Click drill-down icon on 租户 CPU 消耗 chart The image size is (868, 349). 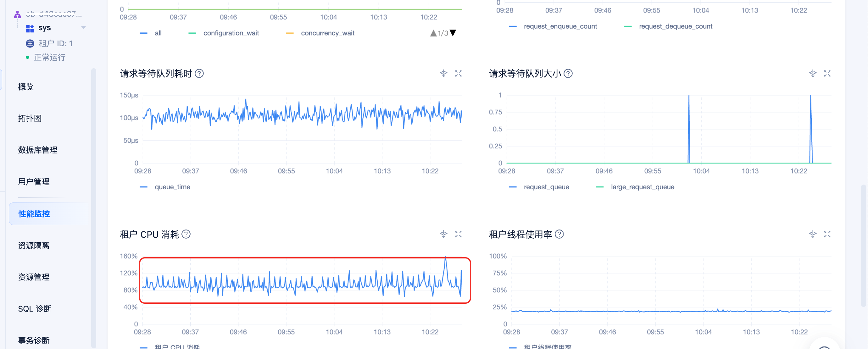point(443,234)
